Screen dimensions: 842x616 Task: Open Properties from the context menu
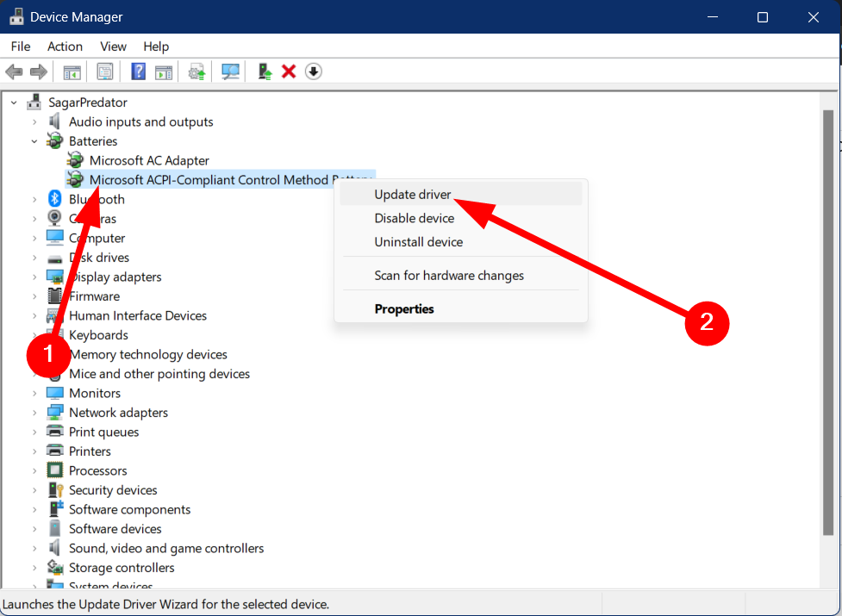coord(461,308)
